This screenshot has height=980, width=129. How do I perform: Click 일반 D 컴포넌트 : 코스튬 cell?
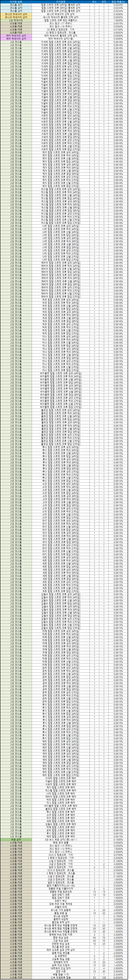point(61,882)
